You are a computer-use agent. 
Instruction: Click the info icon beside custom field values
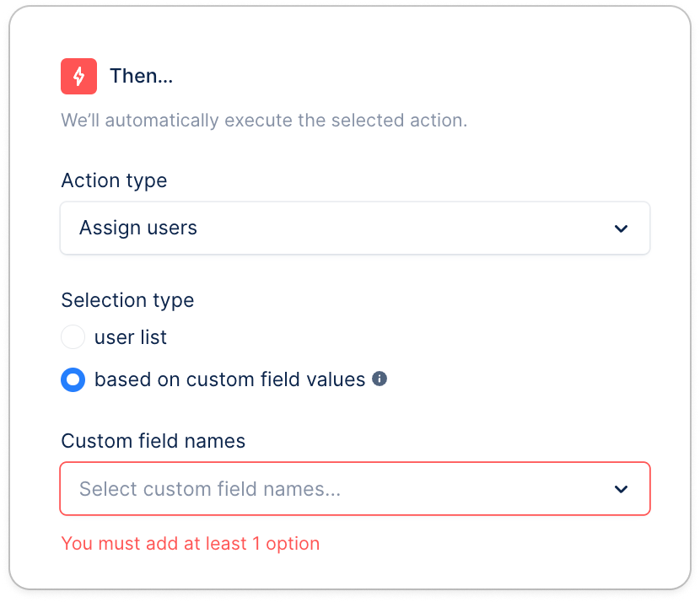[x=380, y=379]
